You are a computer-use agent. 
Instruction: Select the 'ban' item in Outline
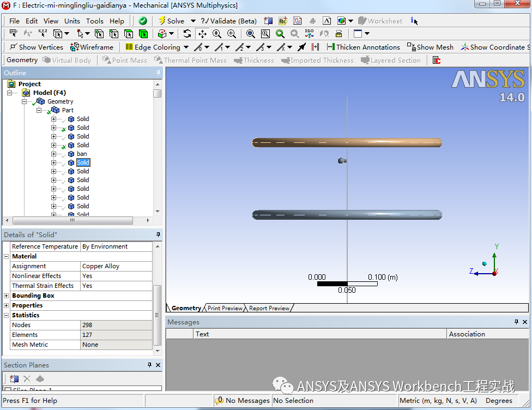pyautogui.click(x=82, y=154)
